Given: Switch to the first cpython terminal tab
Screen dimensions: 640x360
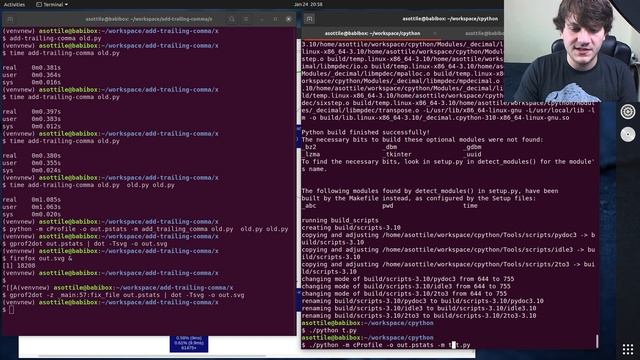Looking at the screenshot, I should point(372,33).
